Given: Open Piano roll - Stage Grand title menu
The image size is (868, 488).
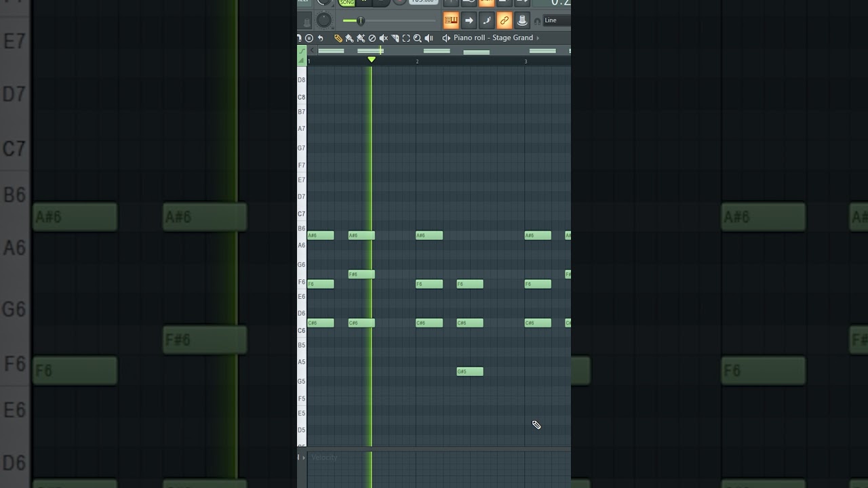Looking at the screenshot, I should point(494,38).
